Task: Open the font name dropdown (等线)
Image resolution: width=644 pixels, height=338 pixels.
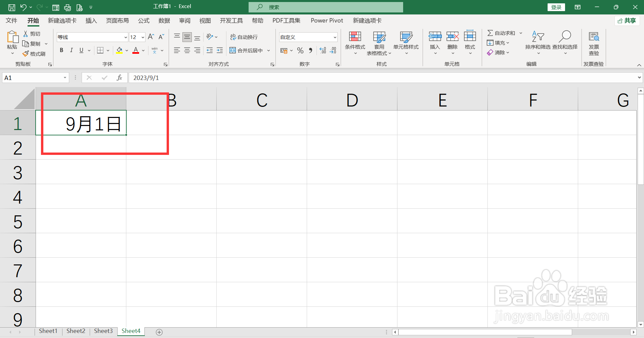Action: tap(126, 37)
